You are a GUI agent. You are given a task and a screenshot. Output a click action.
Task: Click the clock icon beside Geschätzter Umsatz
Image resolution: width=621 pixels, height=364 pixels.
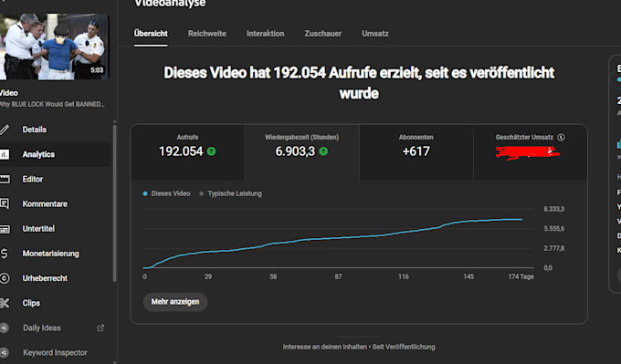[561, 137]
